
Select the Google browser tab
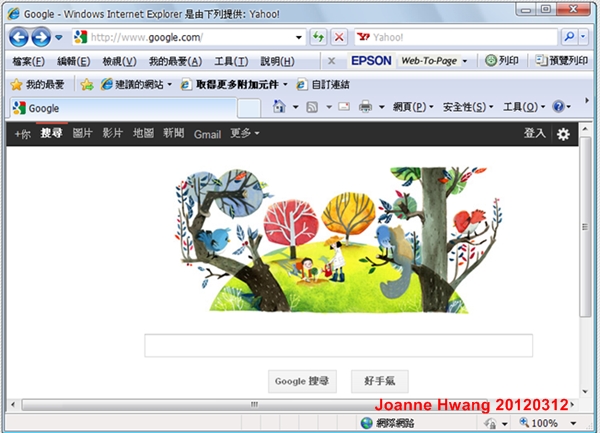point(122,108)
